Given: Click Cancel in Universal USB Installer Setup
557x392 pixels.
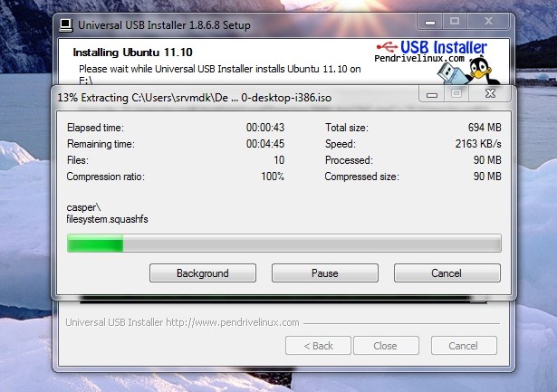Looking at the screenshot, I should click(464, 346).
